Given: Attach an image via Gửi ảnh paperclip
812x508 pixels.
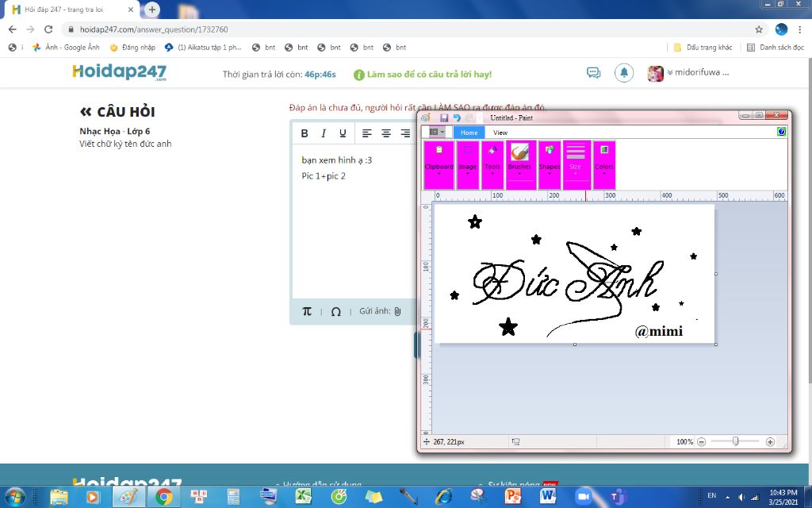Looking at the screenshot, I should pyautogui.click(x=397, y=311).
